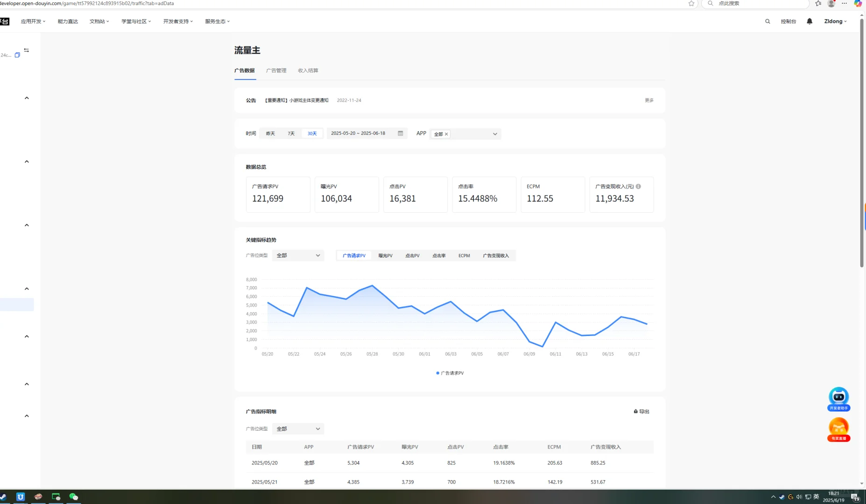Show ECPM trend metric

click(x=464, y=256)
